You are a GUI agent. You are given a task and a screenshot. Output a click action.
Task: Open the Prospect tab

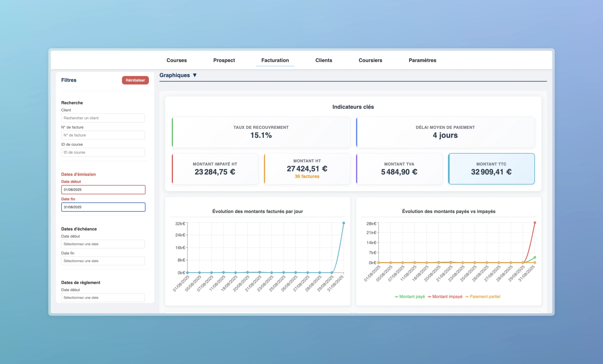tap(224, 60)
